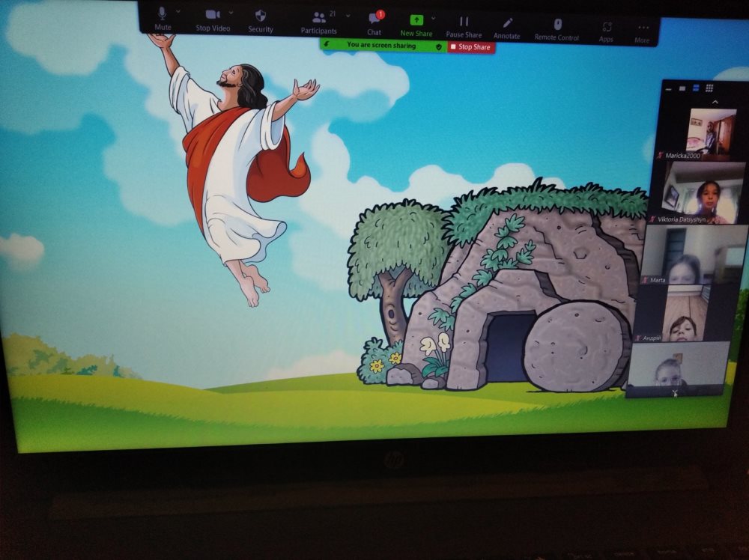Open the Security shield menu
Viewport: 749px width, 560px height.
[x=261, y=22]
